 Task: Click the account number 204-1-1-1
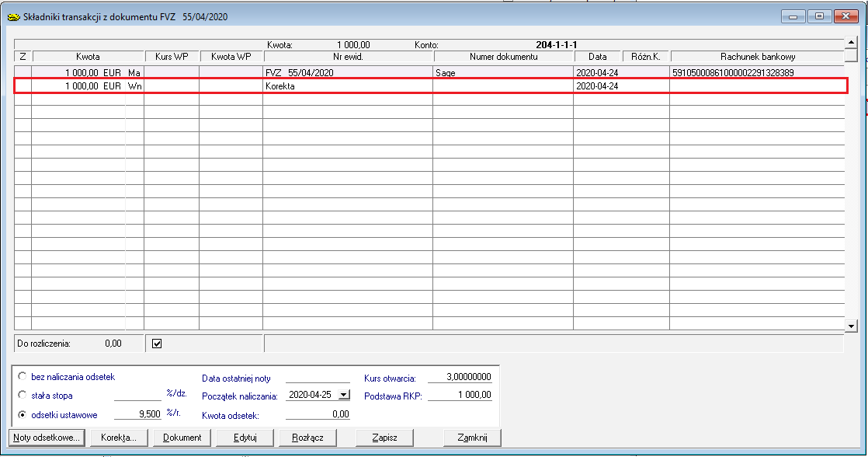[557, 45]
